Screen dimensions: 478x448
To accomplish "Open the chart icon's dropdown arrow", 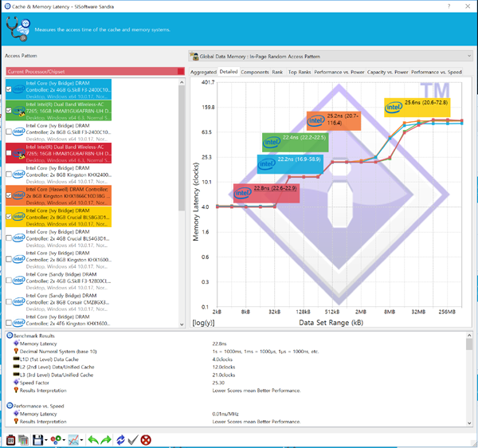I will [81, 440].
